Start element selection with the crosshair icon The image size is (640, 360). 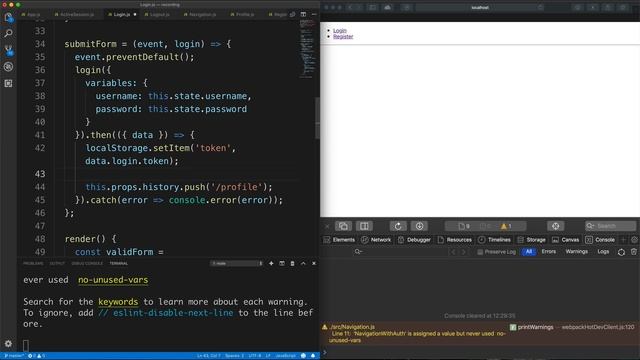click(556, 226)
